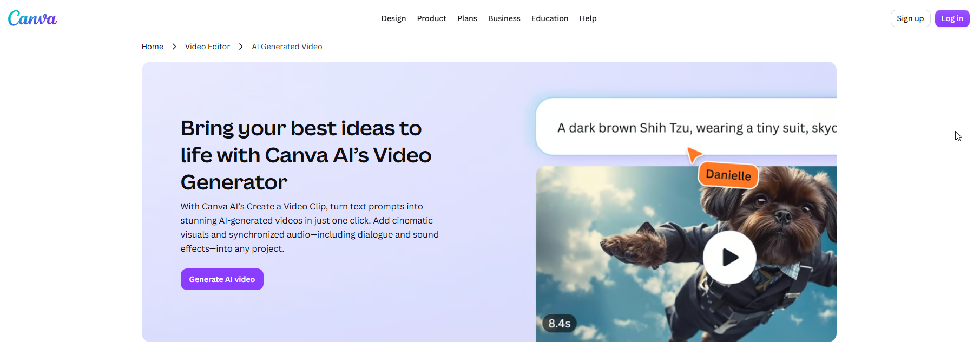Click the Sign up button
This screenshot has height=361, width=980.
pyautogui.click(x=910, y=18)
